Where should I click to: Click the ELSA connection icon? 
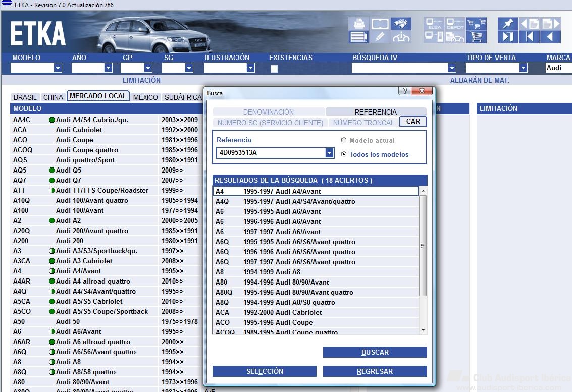click(434, 24)
